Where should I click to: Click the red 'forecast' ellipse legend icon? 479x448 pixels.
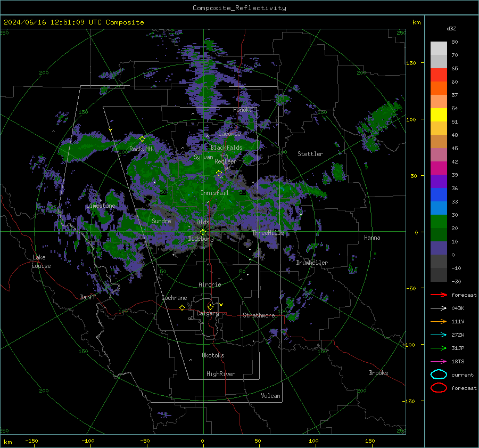439,388
